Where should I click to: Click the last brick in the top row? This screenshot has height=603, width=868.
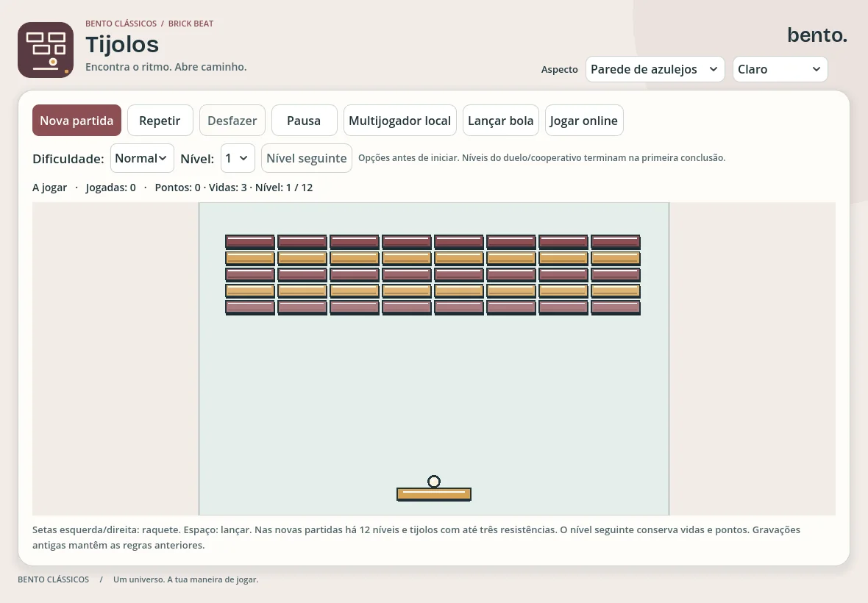(x=616, y=242)
